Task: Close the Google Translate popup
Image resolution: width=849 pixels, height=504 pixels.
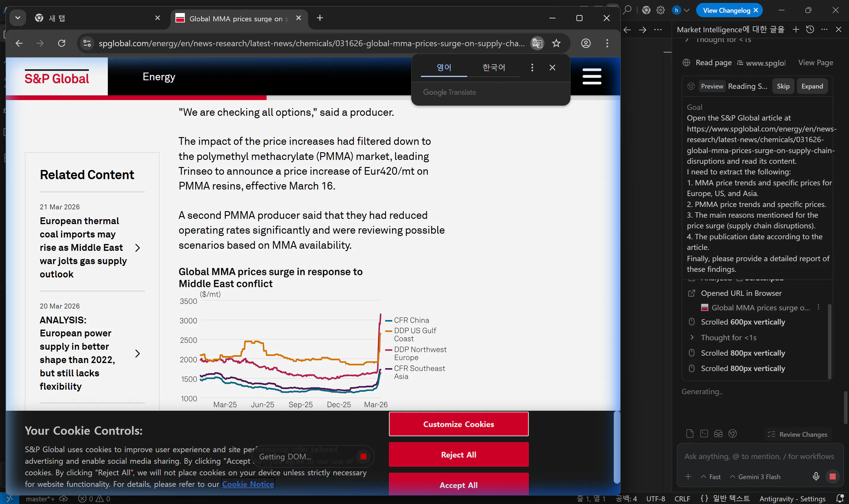Action: click(x=552, y=68)
